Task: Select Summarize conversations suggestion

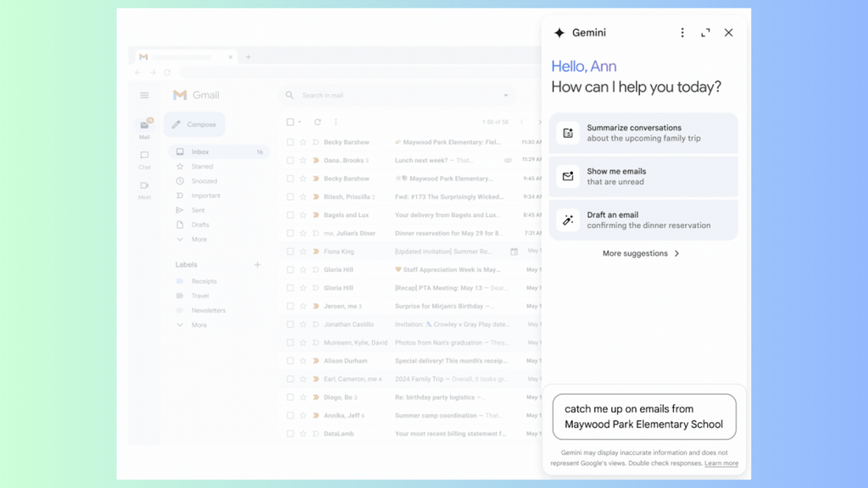Action: click(x=643, y=133)
